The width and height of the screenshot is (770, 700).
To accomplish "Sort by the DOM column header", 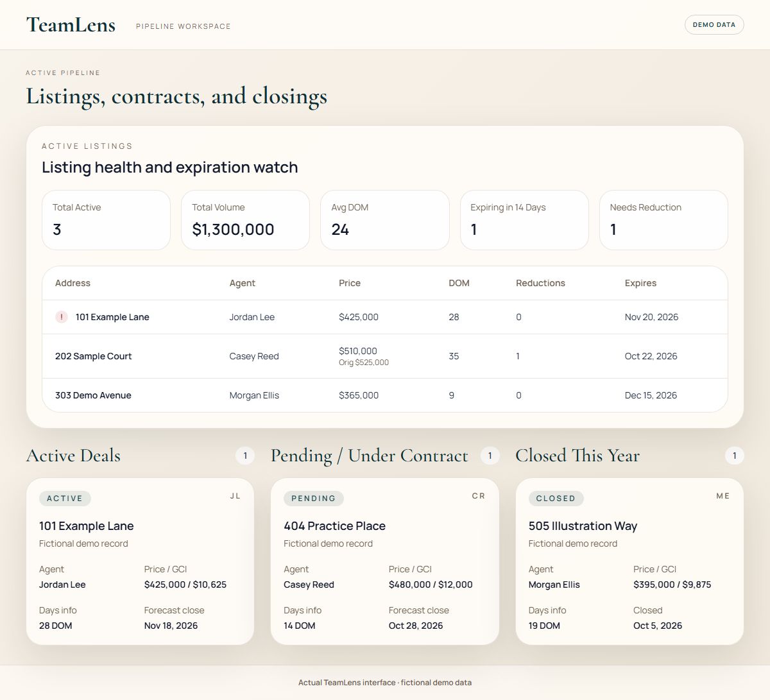I will coord(459,283).
